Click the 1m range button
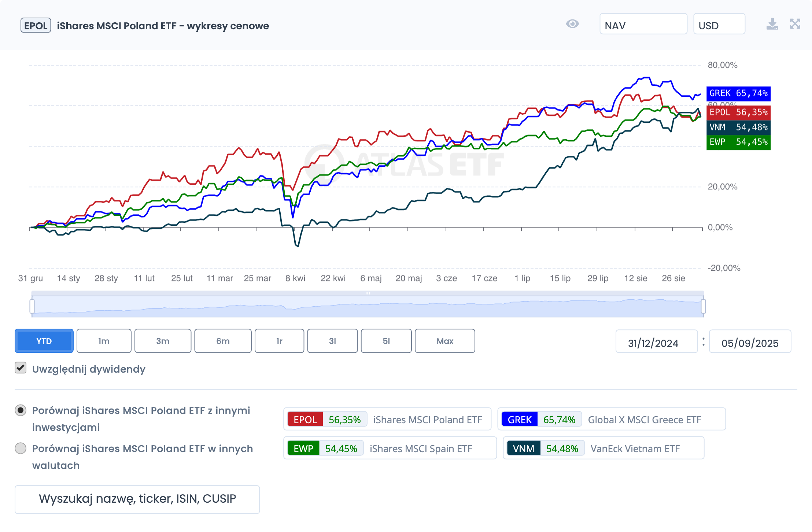Screen dimensions: 812x532 coord(104,341)
